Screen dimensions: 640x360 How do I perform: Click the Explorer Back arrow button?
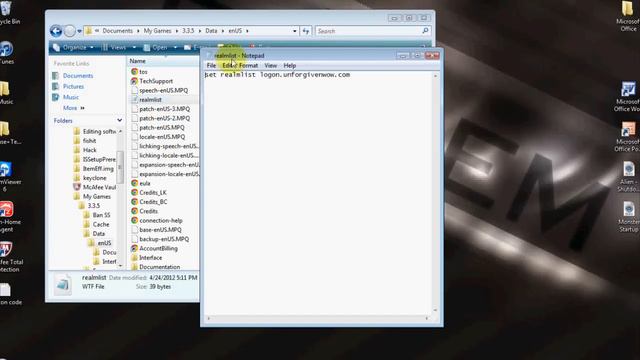click(x=56, y=31)
